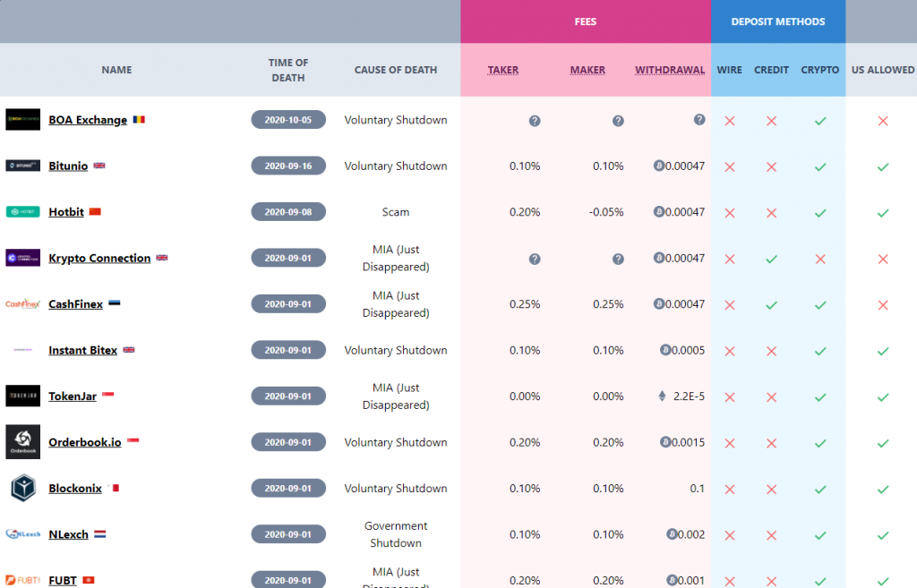Click the Time of Death column header
917x588 pixels.
point(288,70)
